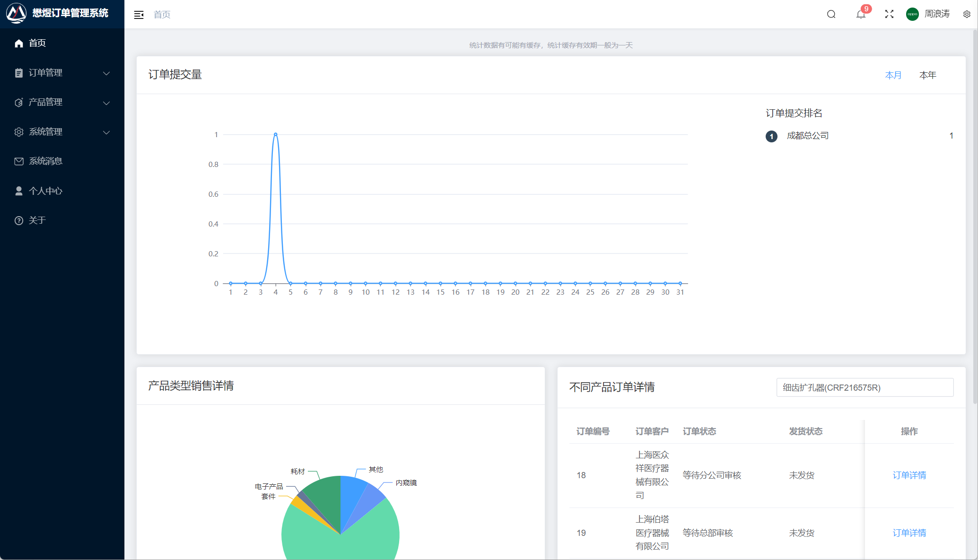Screen dimensions: 978x560
Task: Open the 产品管理 menu item
Action: click(x=62, y=102)
